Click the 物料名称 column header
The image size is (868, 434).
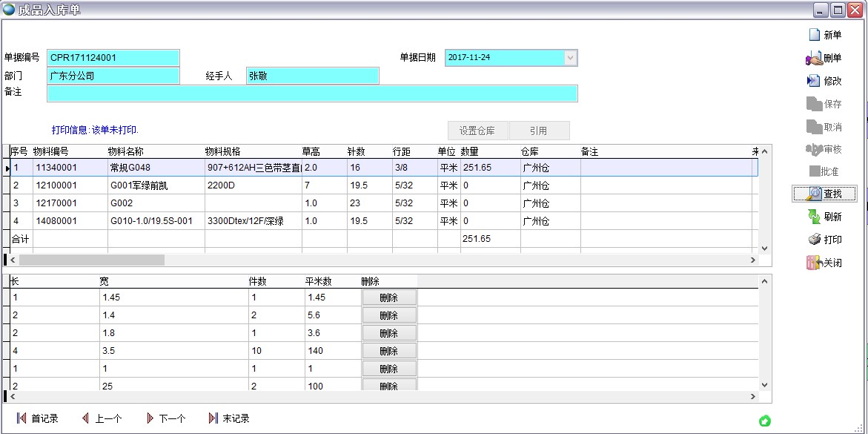point(126,151)
